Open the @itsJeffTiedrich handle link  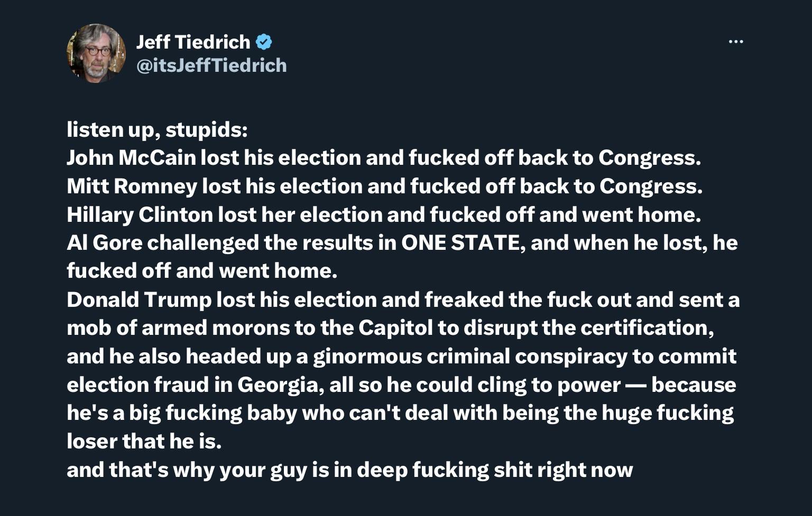[x=211, y=65]
